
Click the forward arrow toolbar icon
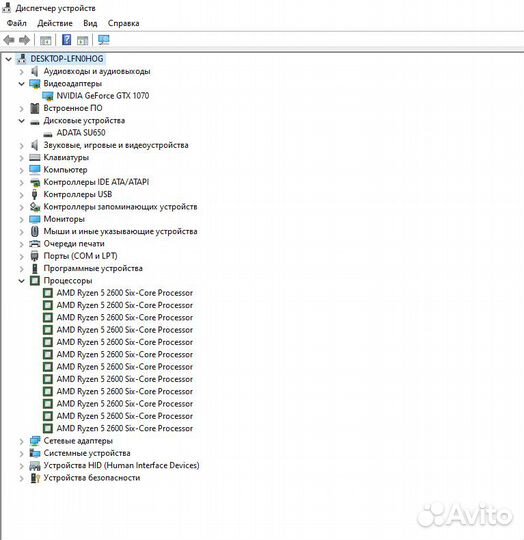(24, 40)
